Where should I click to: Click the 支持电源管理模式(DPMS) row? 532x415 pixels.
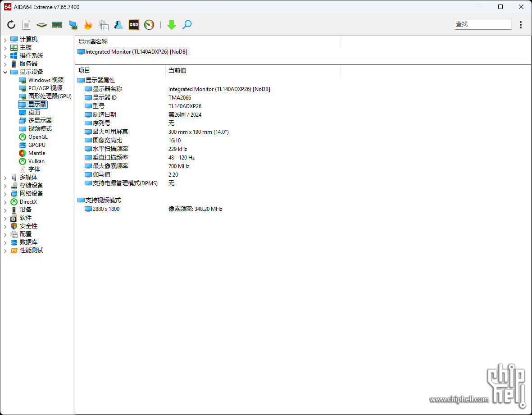tap(208, 183)
